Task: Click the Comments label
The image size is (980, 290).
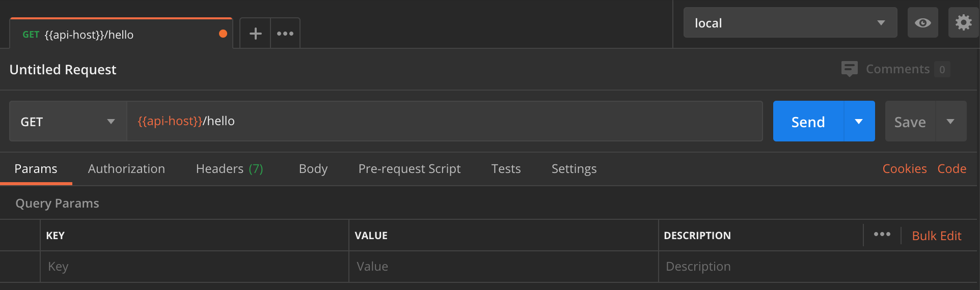Action: [x=897, y=69]
